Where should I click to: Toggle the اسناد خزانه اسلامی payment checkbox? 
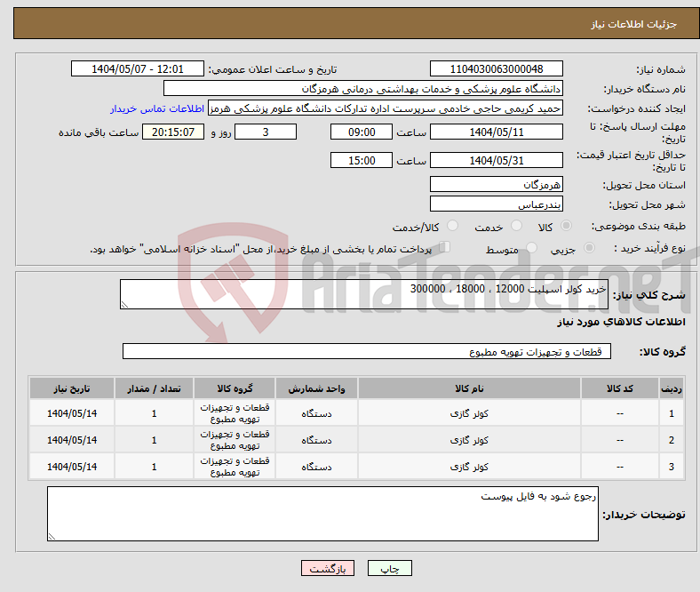coord(445,249)
